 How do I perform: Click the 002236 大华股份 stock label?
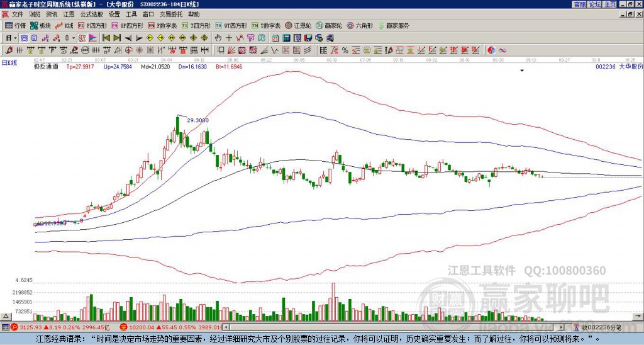pyautogui.click(x=619, y=66)
